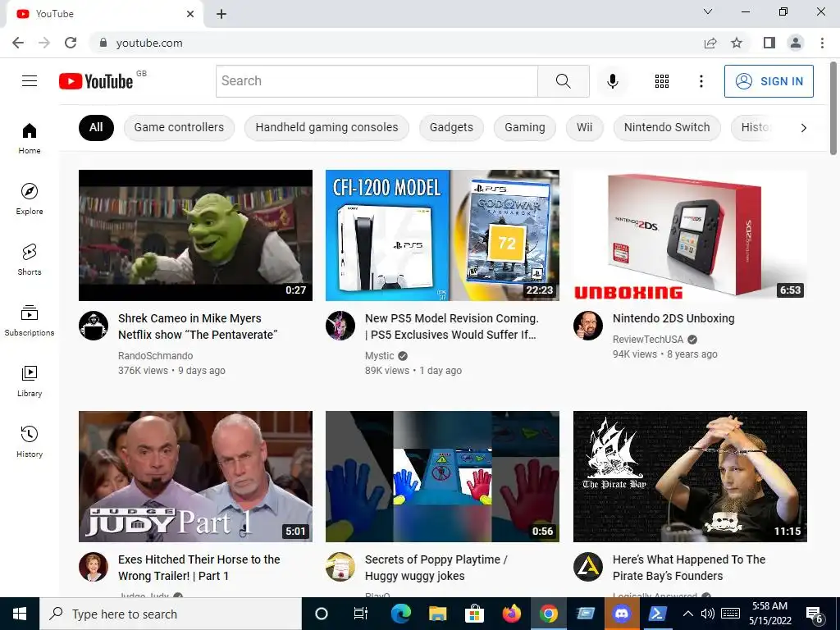Open Secrets of Poppy Playtime title

coord(436,568)
